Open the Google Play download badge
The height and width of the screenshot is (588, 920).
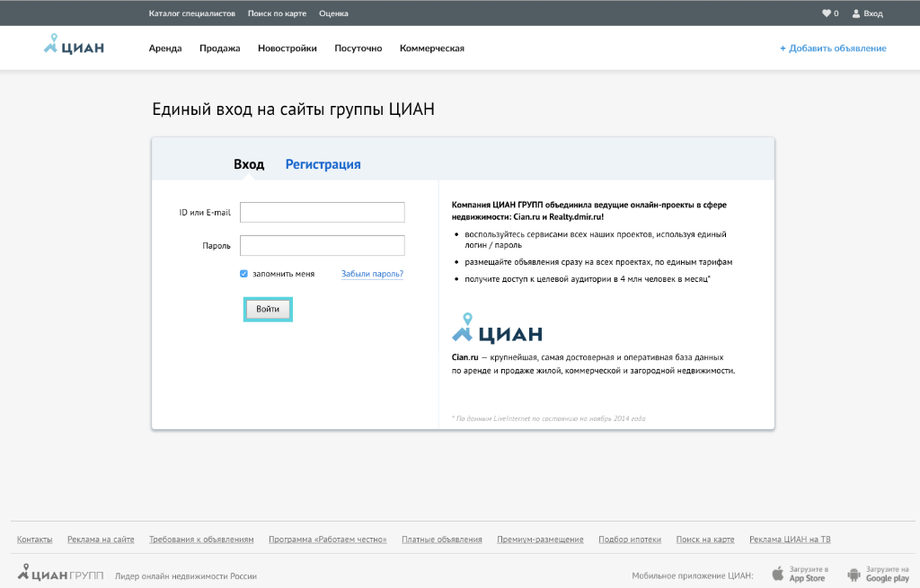pos(878,574)
